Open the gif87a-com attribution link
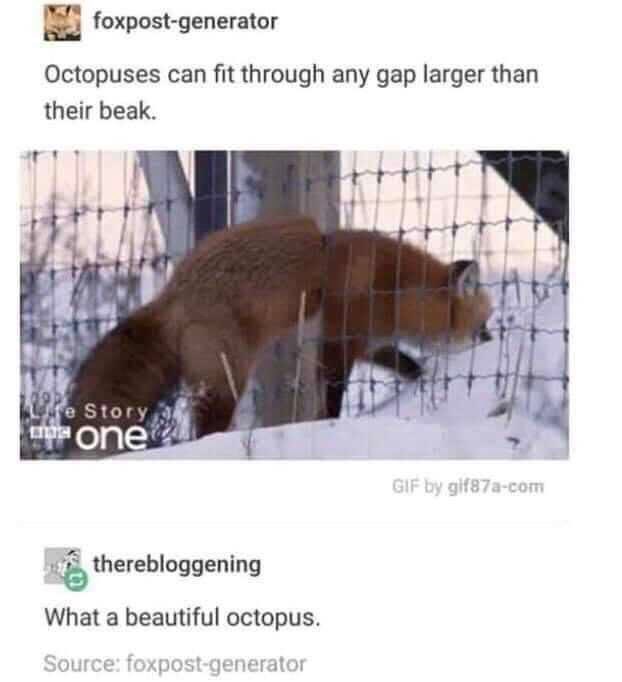The height and width of the screenshot is (682, 622). click(496, 486)
